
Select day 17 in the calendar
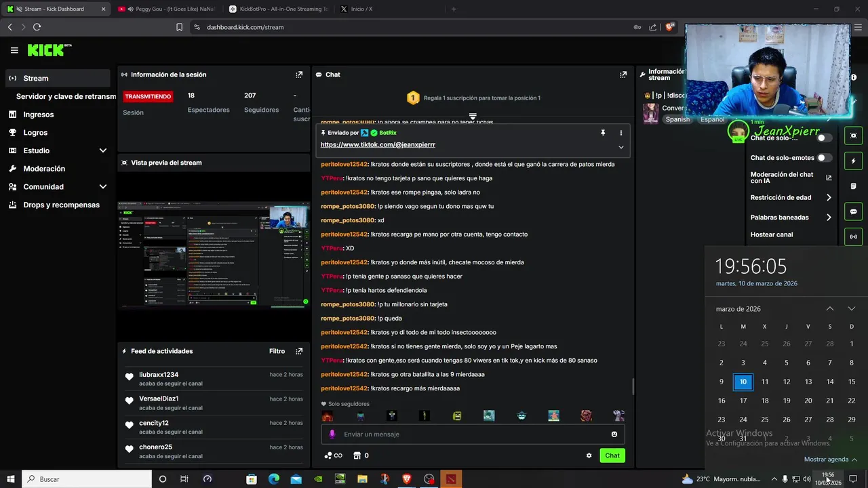coord(743,401)
